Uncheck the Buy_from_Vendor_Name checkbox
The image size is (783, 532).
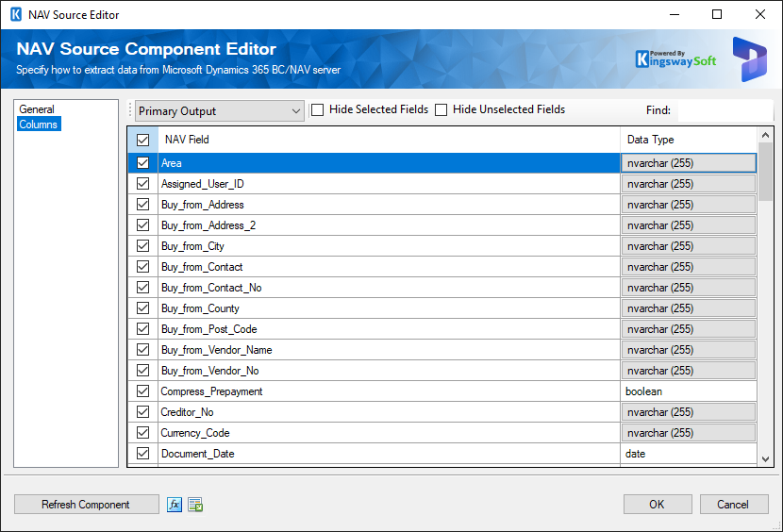tap(142, 350)
